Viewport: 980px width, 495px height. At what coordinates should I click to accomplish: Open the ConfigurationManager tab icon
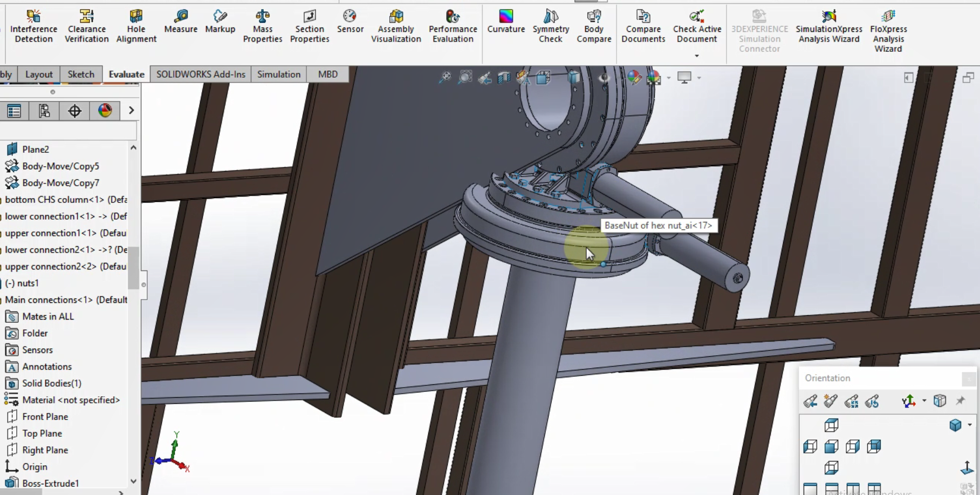tap(44, 111)
